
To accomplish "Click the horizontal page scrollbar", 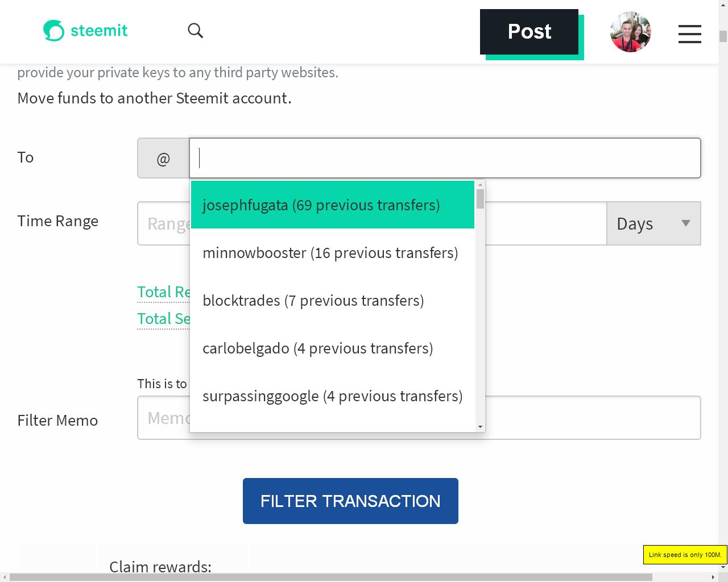I will tap(331, 577).
